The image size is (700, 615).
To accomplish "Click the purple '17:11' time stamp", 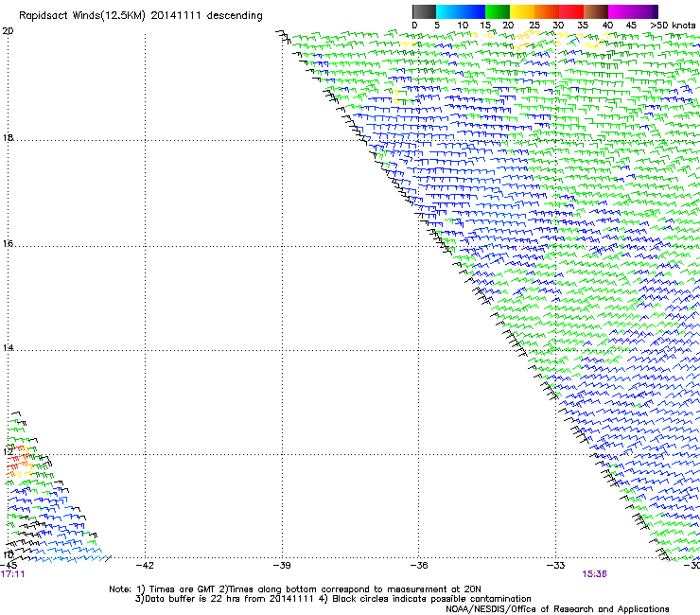I will pyautogui.click(x=12, y=574).
